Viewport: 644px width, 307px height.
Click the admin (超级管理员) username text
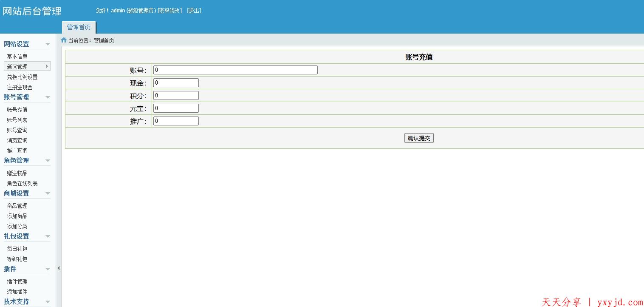point(133,11)
